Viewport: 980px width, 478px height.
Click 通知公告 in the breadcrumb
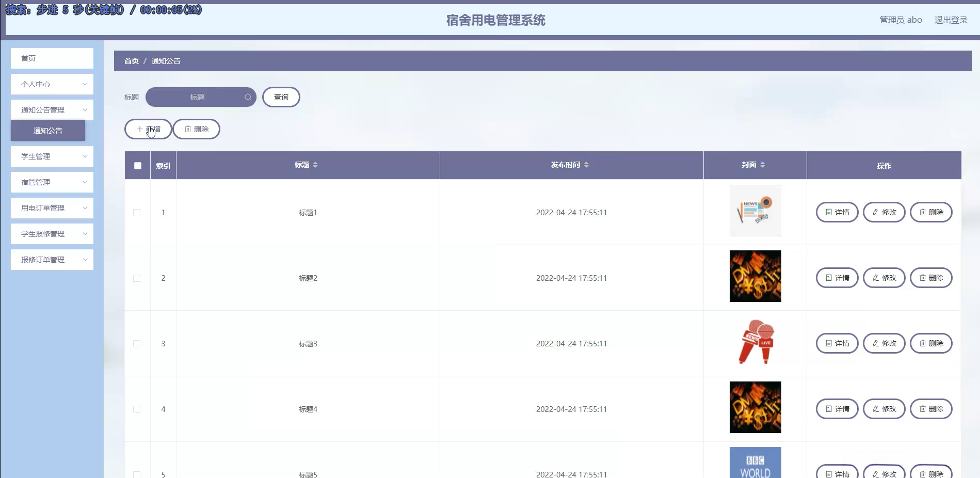pos(166,61)
